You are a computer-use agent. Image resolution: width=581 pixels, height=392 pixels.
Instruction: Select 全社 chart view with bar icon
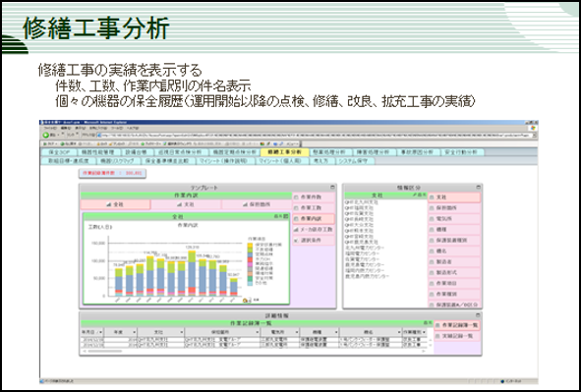[115, 204]
